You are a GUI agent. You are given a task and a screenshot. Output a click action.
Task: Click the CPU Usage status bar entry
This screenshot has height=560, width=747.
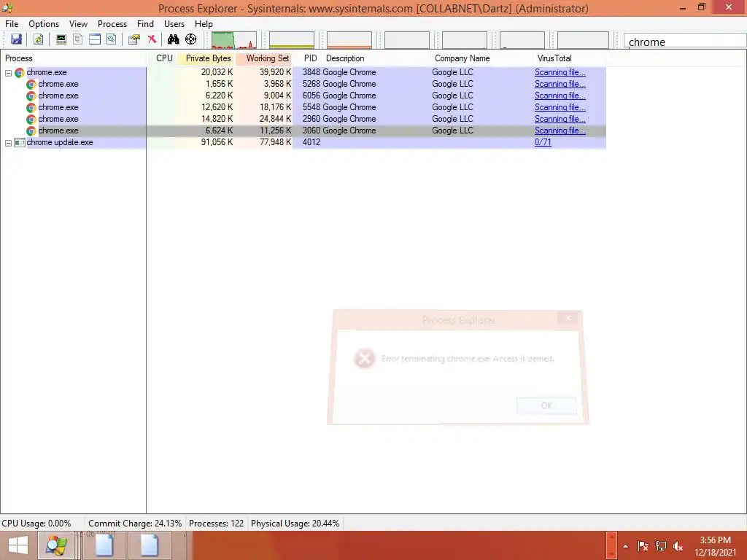36,524
